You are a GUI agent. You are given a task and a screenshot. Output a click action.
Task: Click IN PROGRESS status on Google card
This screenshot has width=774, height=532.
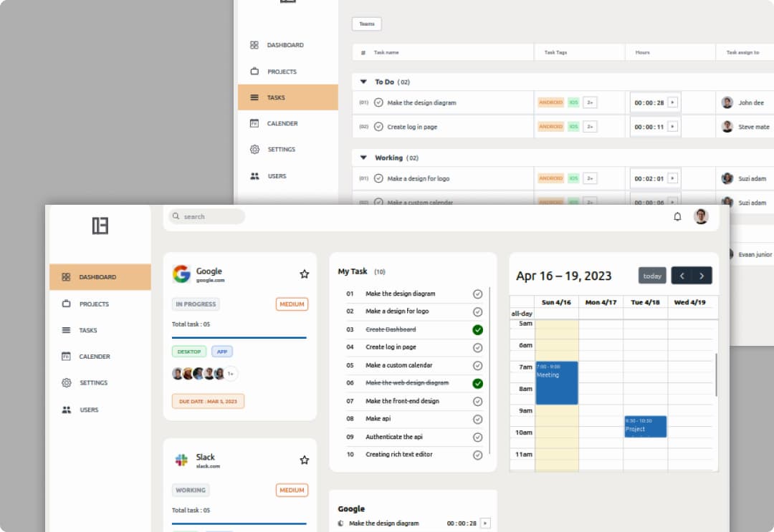196,304
